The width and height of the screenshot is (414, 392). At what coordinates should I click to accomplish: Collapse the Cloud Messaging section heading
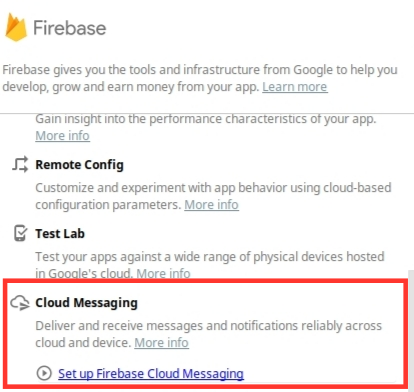86,303
